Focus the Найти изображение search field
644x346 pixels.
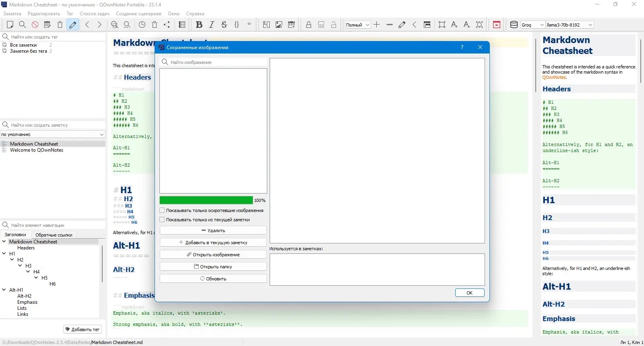pos(213,62)
